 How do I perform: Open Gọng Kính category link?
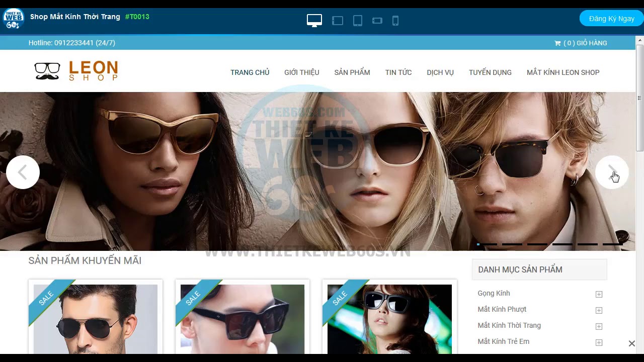(494, 293)
